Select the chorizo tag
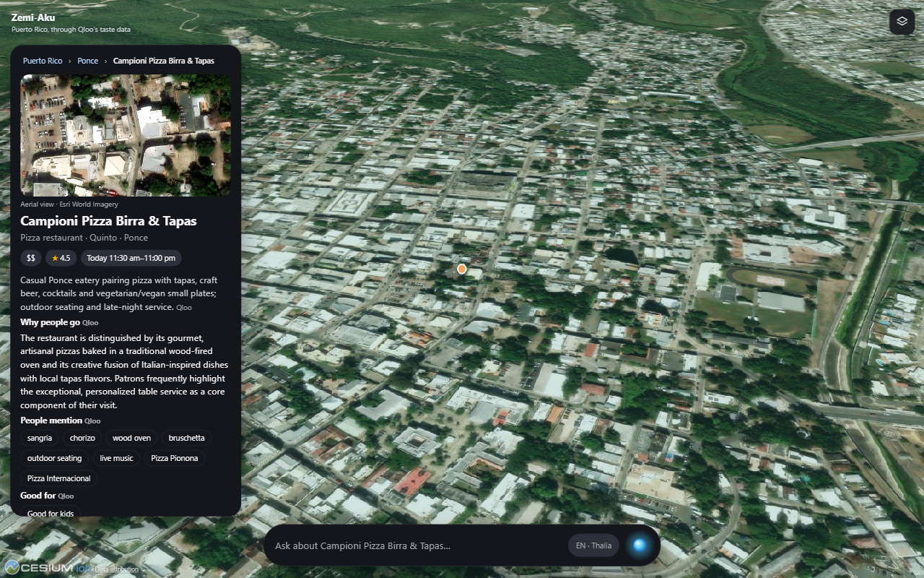The height and width of the screenshot is (578, 924). tap(82, 438)
